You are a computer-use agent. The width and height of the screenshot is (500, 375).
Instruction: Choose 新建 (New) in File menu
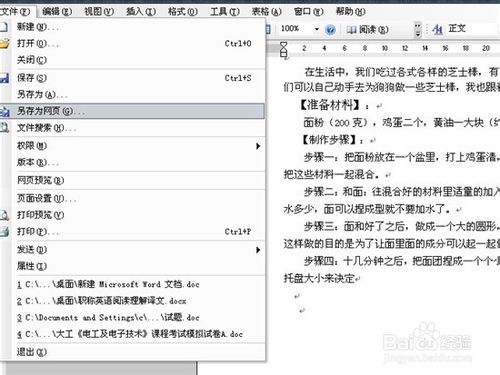(x=133, y=27)
